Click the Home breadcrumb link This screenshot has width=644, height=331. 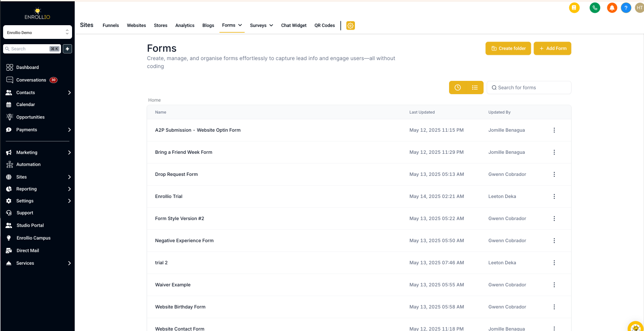pos(154,100)
